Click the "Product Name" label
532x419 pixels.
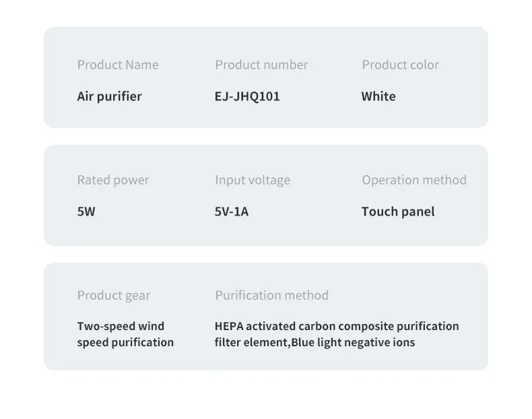point(118,65)
